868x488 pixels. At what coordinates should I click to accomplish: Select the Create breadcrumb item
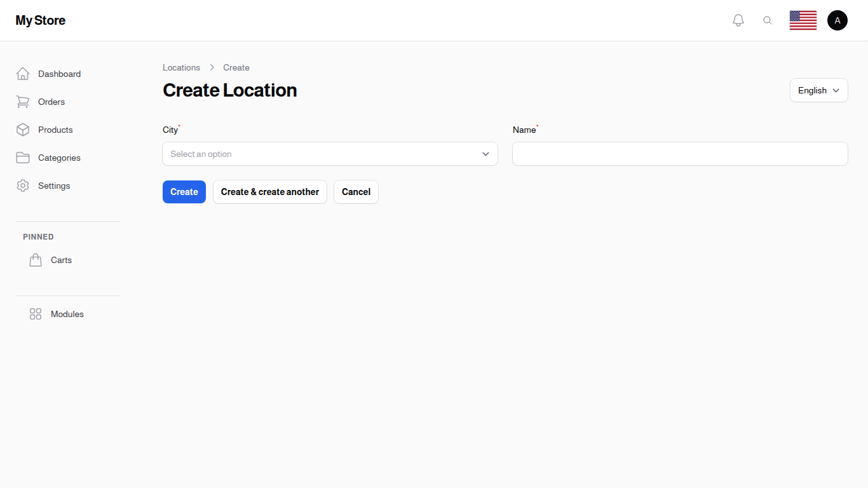[236, 67]
